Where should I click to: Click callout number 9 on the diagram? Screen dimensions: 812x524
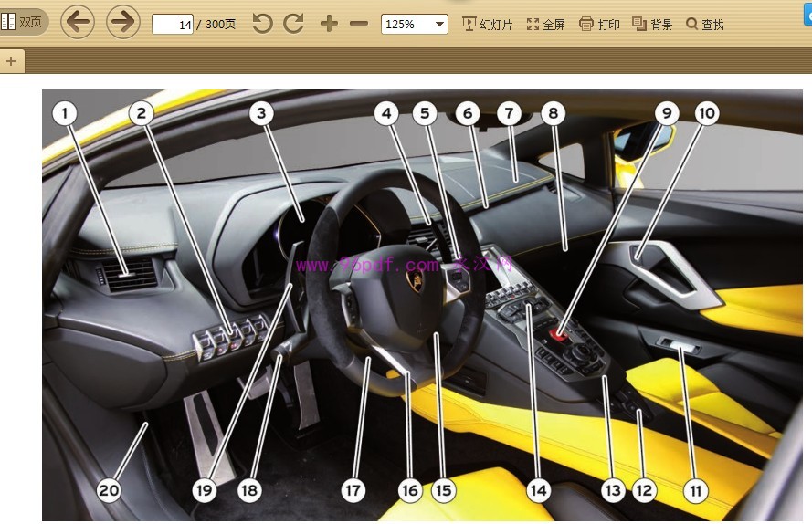(x=666, y=112)
